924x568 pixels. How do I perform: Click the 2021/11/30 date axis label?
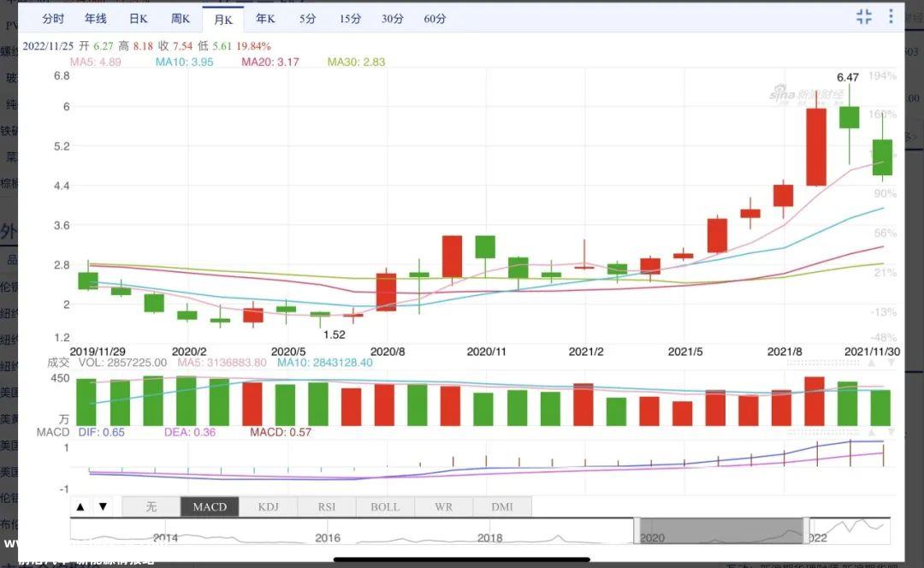click(x=872, y=352)
